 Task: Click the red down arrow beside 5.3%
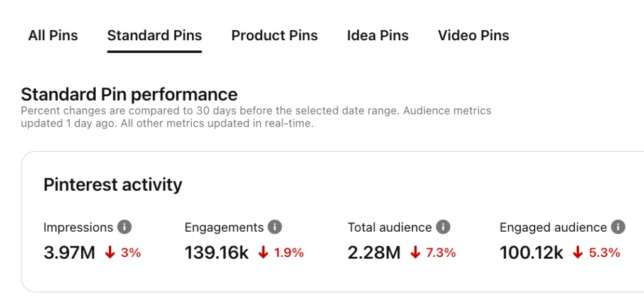click(578, 253)
